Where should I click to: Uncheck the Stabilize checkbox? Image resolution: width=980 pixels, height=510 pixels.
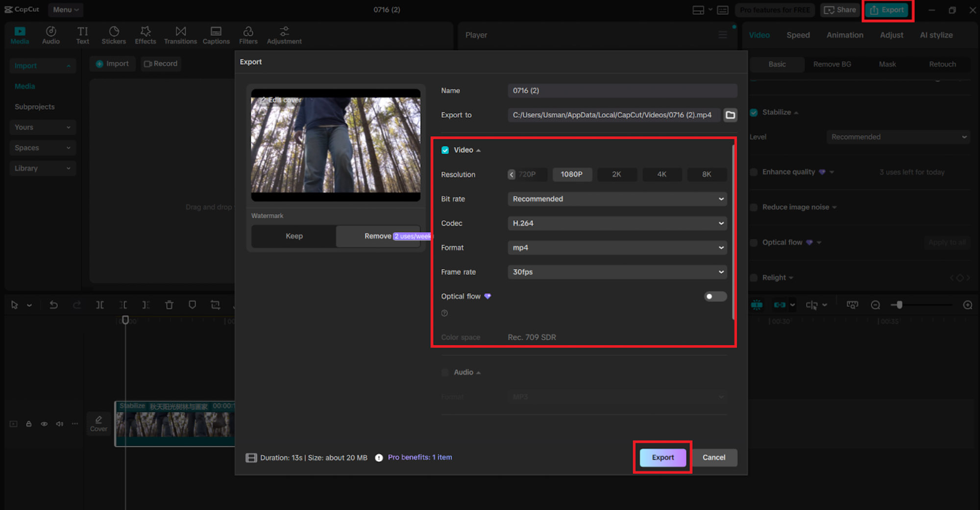pyautogui.click(x=754, y=112)
